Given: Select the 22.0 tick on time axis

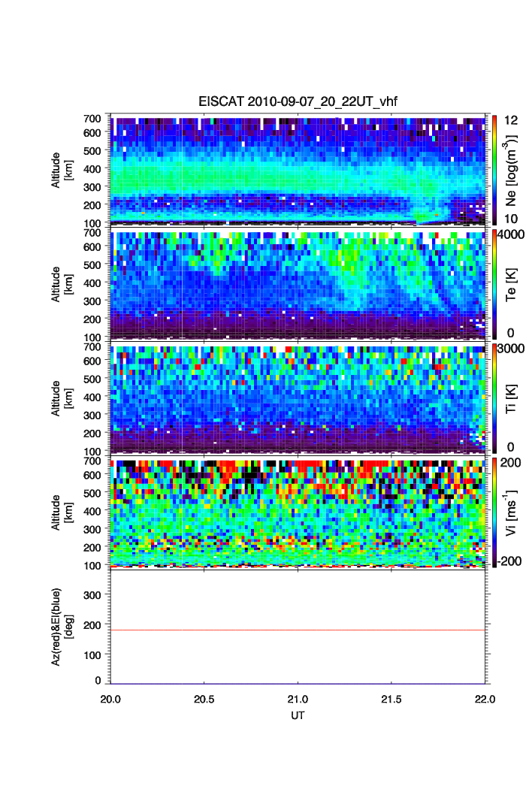Looking at the screenshot, I should click(x=485, y=698).
